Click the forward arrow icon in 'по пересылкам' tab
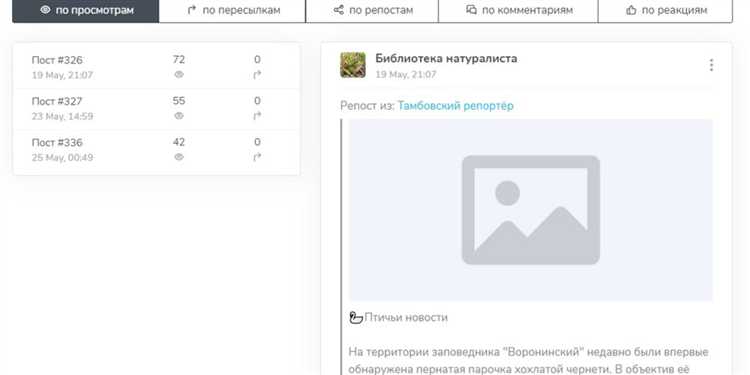Viewport: 750px width, 375px height. (x=192, y=10)
